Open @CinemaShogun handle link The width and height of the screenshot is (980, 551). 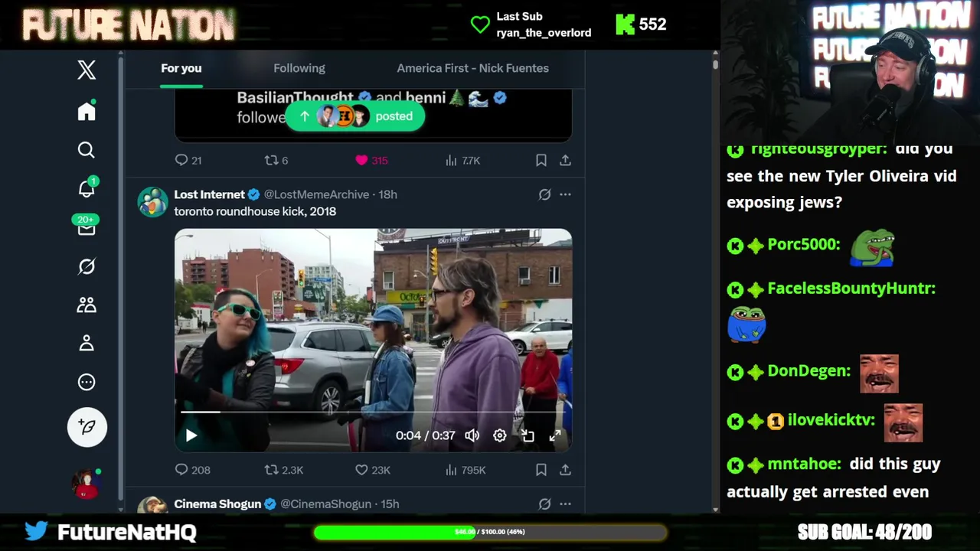point(325,504)
